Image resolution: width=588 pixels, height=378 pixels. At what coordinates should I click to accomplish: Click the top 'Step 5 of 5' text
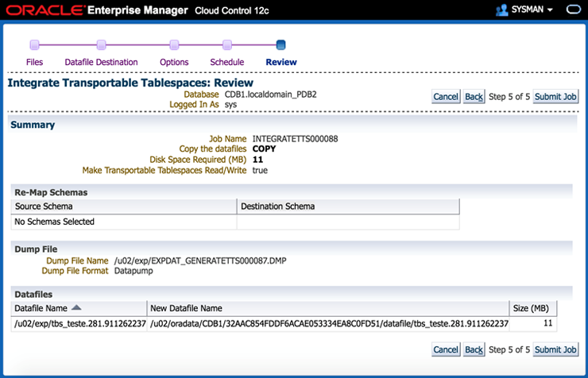[x=509, y=97]
